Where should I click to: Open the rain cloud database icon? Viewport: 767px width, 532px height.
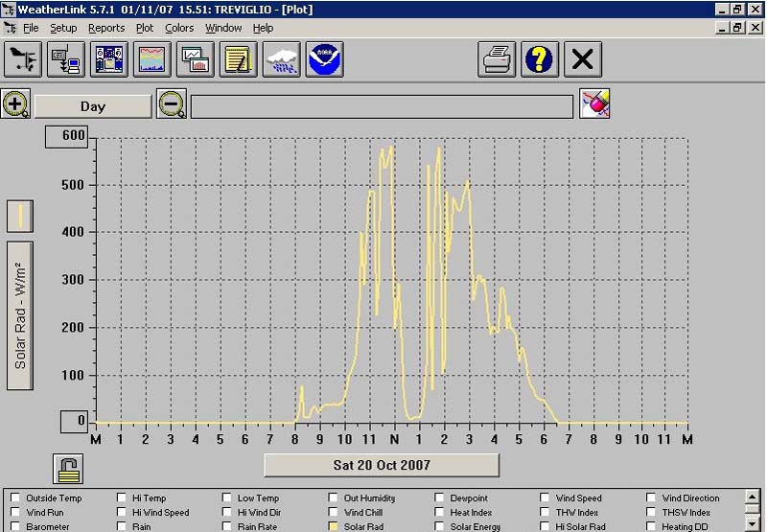281,59
